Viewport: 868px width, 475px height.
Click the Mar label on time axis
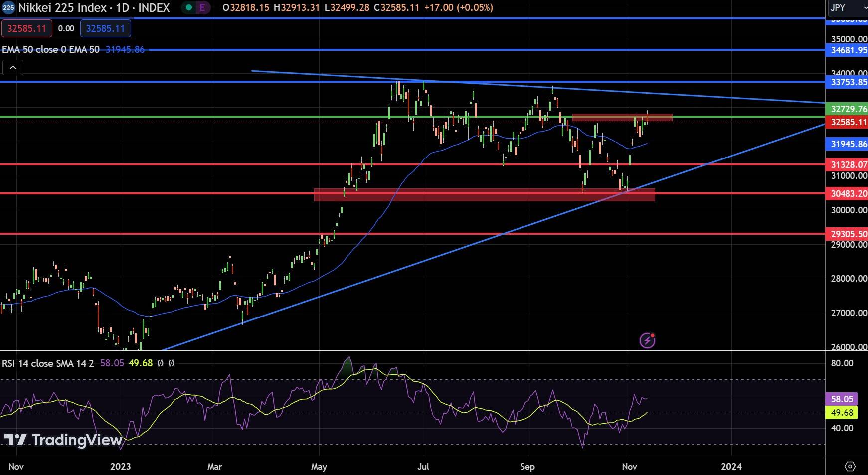215,467
